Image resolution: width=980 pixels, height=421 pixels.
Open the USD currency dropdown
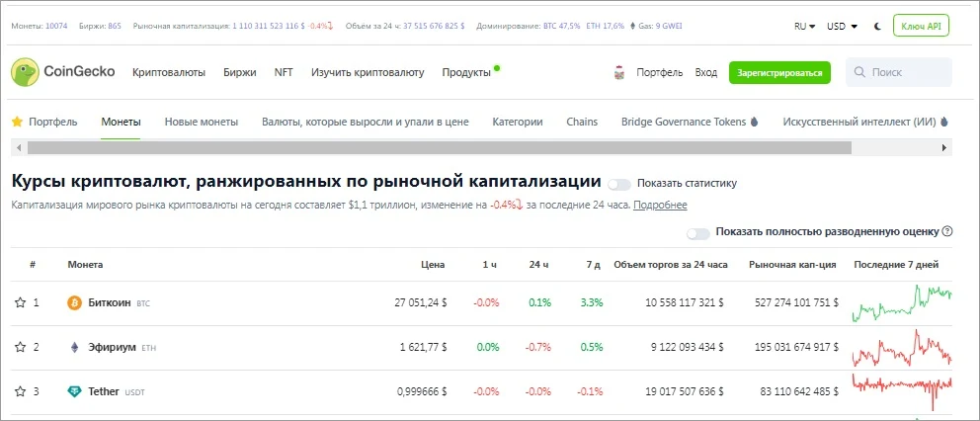[842, 27]
